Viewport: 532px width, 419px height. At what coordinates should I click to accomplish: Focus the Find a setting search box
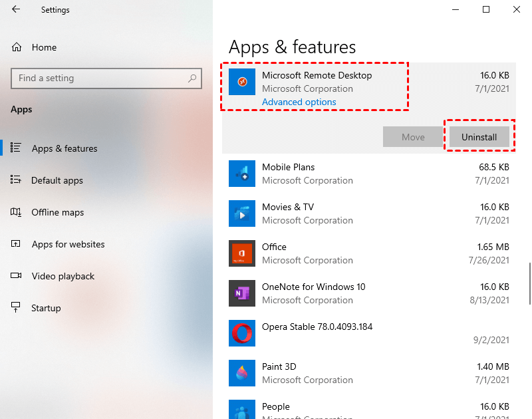(100, 78)
